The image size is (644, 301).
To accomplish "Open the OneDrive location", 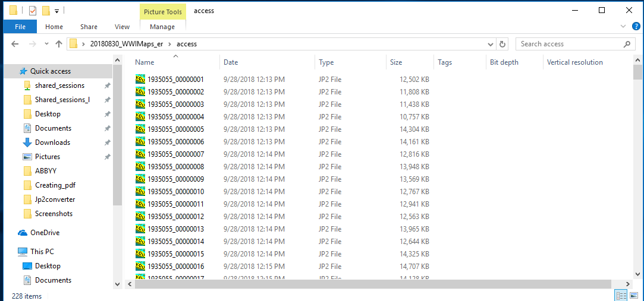I will click(45, 233).
